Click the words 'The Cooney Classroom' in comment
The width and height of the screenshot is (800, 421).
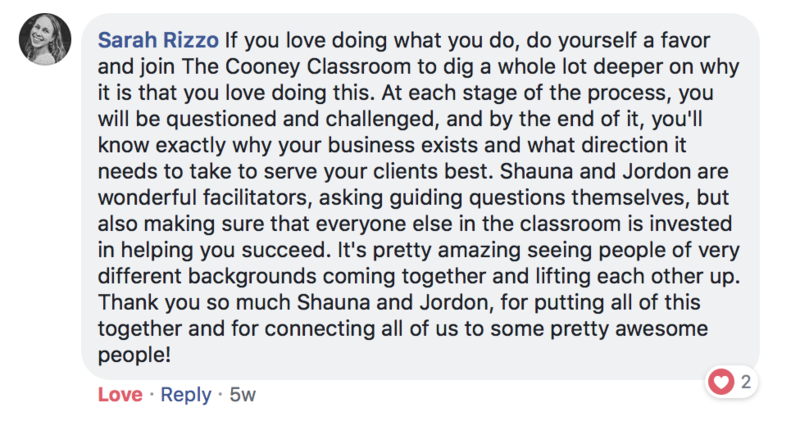tap(296, 67)
